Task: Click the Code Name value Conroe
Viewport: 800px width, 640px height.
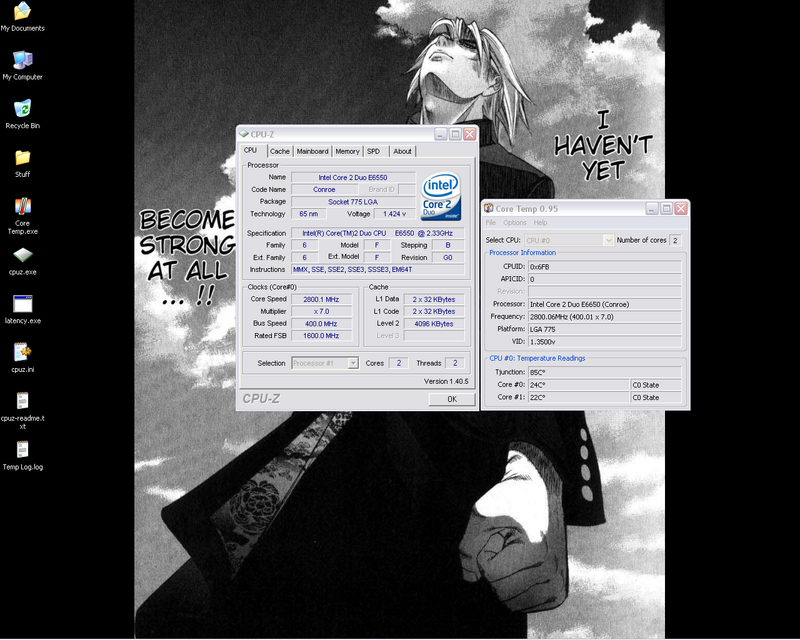Action: (324, 189)
